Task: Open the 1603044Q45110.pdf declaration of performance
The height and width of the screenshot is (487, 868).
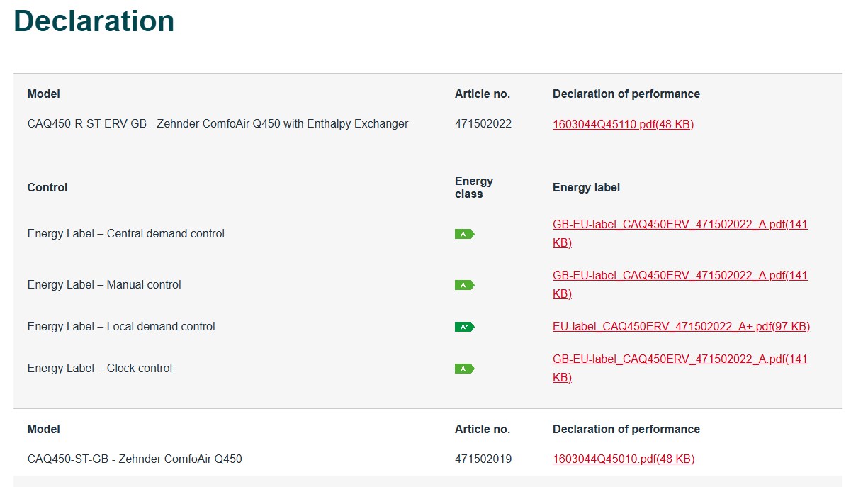Action: point(623,124)
